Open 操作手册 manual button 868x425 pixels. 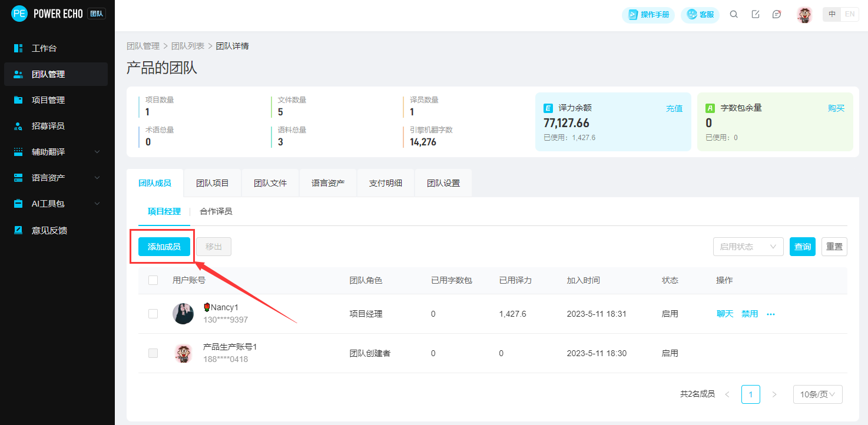(x=648, y=15)
